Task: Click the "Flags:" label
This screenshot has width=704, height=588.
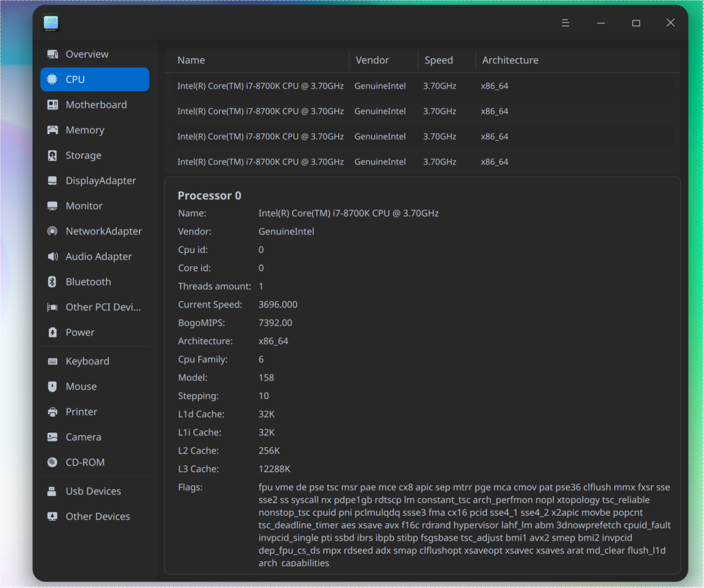Action: [190, 488]
